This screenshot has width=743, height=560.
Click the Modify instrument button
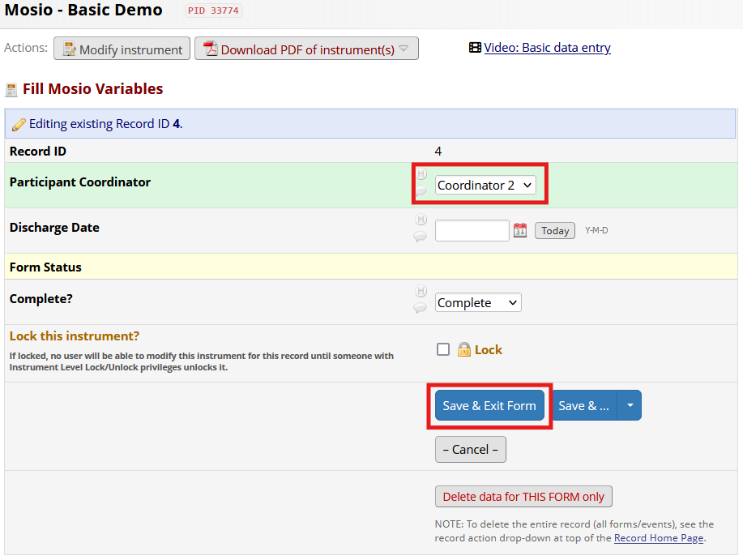pyautogui.click(x=122, y=49)
